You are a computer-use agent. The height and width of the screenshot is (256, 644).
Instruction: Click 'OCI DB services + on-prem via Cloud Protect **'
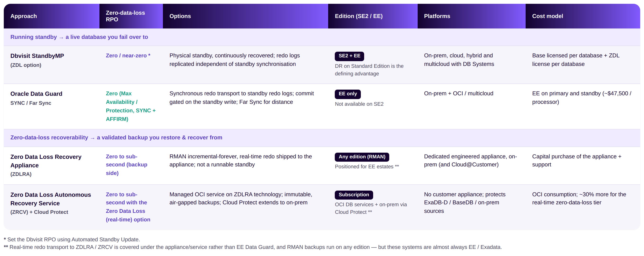pyautogui.click(x=371, y=208)
